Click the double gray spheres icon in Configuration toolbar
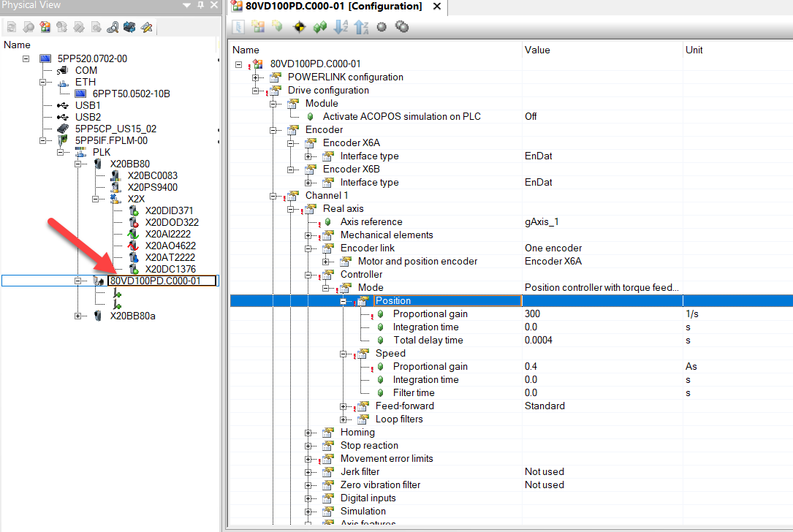The width and height of the screenshot is (793, 532). coord(402,27)
